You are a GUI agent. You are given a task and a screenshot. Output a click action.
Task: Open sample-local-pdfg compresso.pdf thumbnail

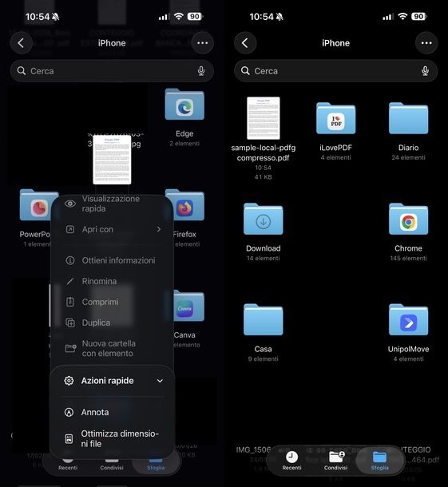pos(264,118)
